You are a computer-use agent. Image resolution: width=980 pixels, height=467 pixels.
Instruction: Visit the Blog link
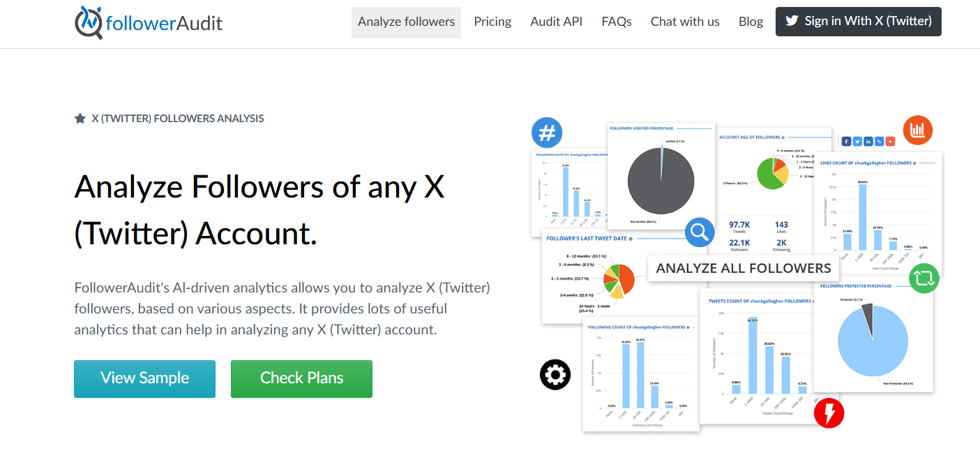(x=751, y=22)
